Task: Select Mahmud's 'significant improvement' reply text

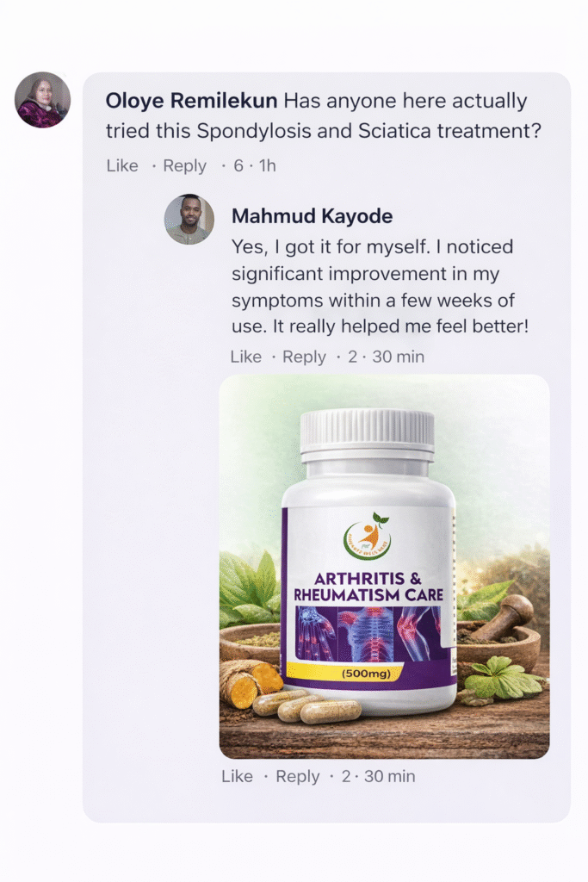Action: click(x=380, y=287)
